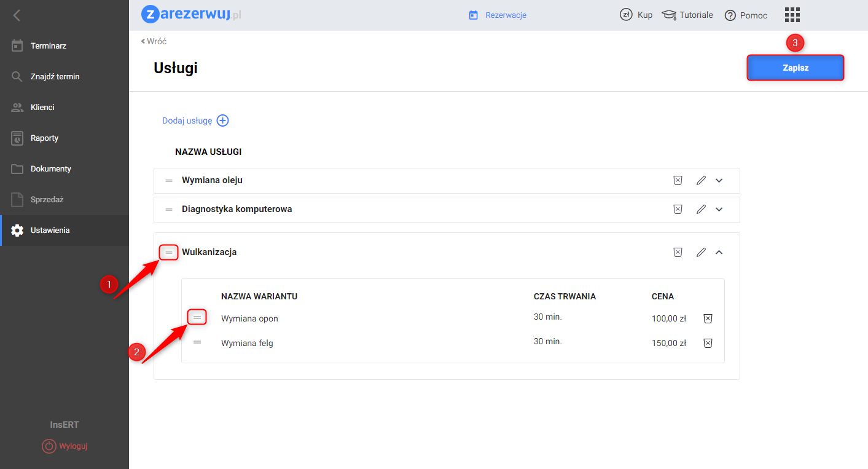
Task: Save changes with the Zapisz button
Action: (x=796, y=68)
